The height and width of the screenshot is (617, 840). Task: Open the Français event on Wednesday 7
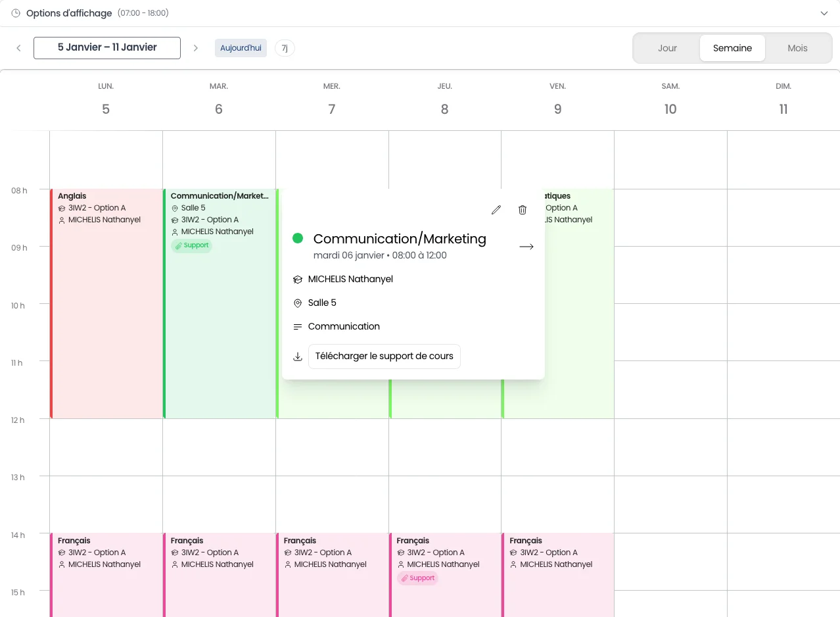pyautogui.click(x=333, y=575)
